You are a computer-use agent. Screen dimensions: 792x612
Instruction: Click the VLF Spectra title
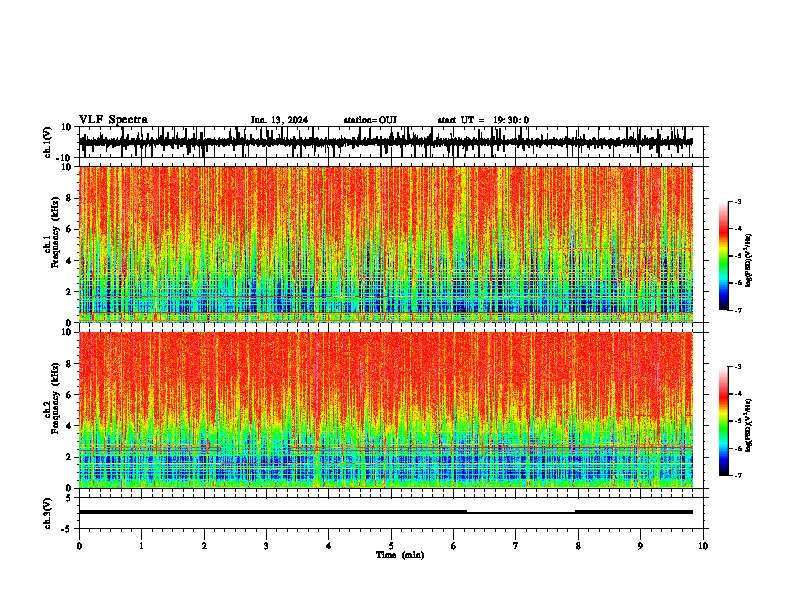pyautogui.click(x=113, y=120)
